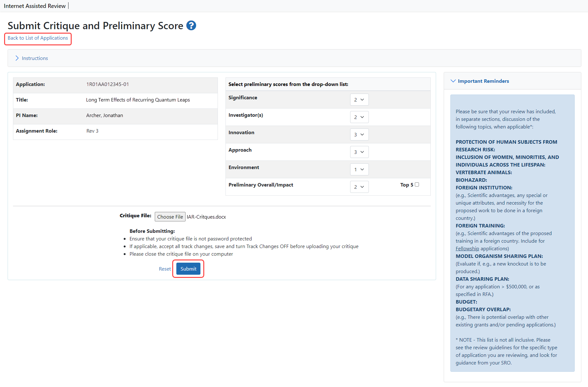Screen dimensions: 588x387
Task: Click the Preliminary Overall/Impact label
Action: click(261, 185)
